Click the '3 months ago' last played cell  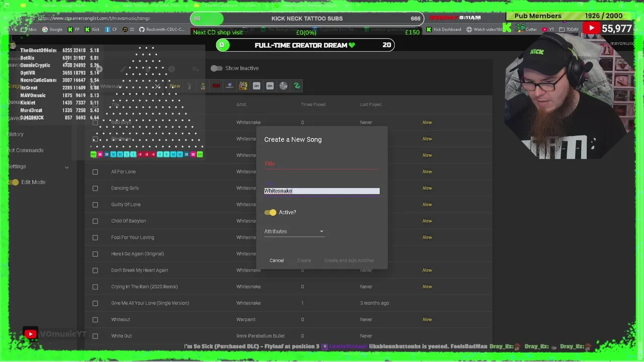tap(374, 303)
